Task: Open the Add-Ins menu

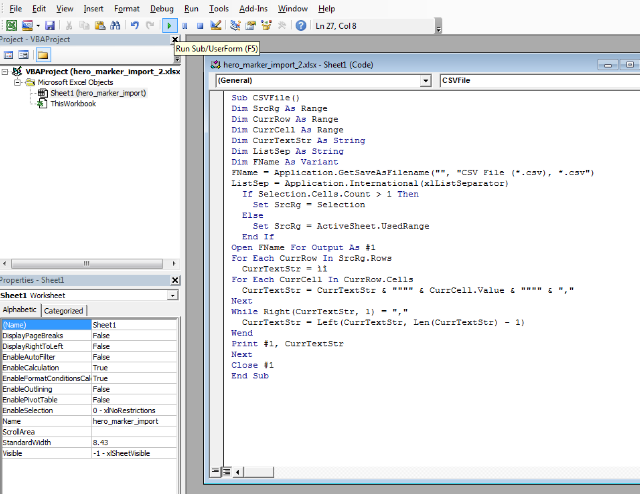Action: [253, 8]
